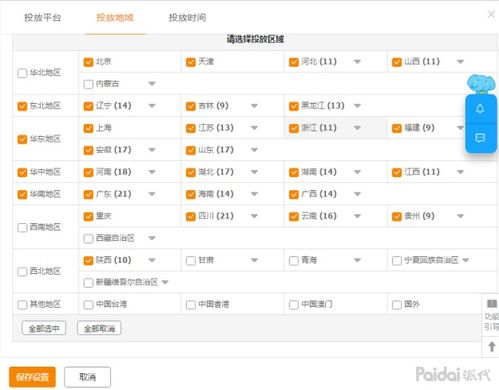Expand the 湖北 (17) dropdown arrow
This screenshot has height=390, width=499.
pos(254,172)
